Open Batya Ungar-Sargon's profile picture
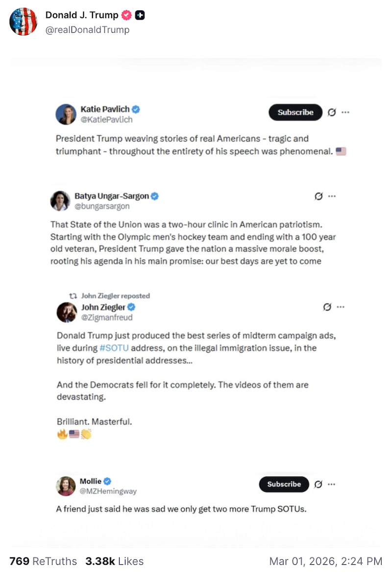Viewport: 392px width, 577px height. click(x=60, y=201)
